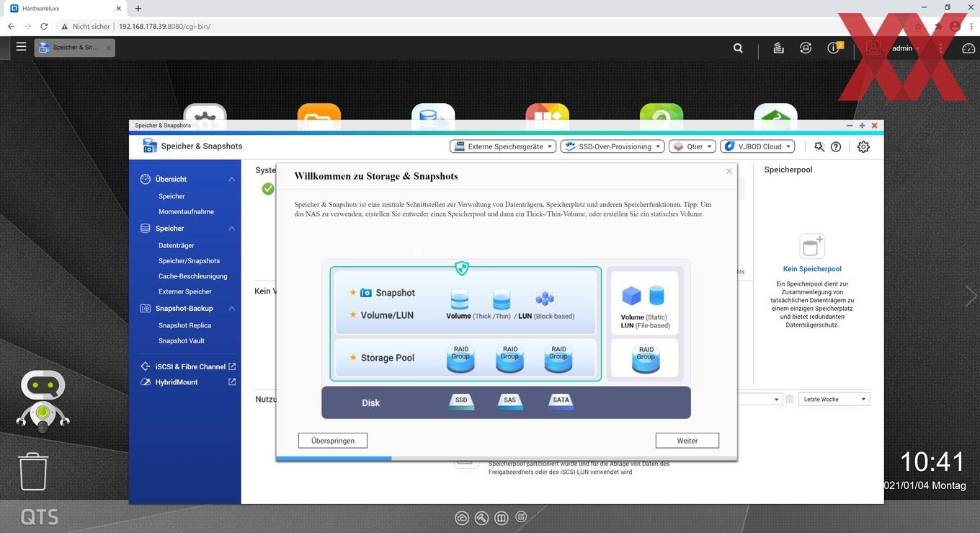The height and width of the screenshot is (533, 980).
Task: Open HybridMount link in sidebar
Action: pyautogui.click(x=177, y=382)
